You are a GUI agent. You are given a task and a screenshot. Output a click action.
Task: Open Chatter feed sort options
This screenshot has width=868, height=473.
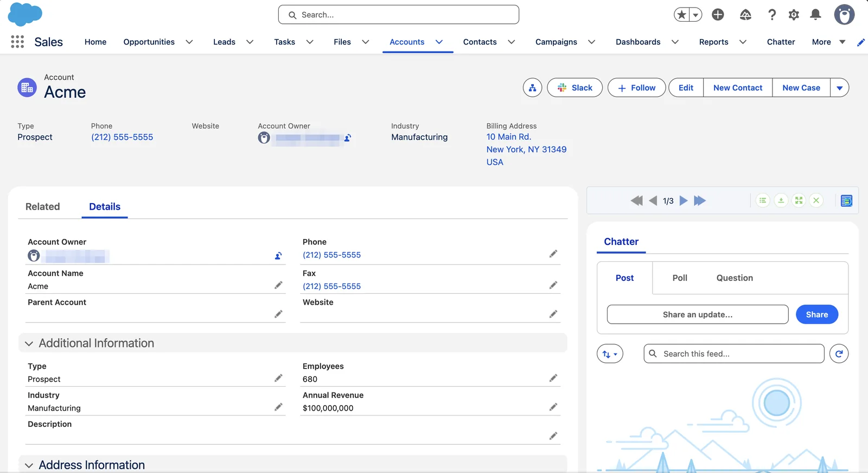pyautogui.click(x=610, y=354)
